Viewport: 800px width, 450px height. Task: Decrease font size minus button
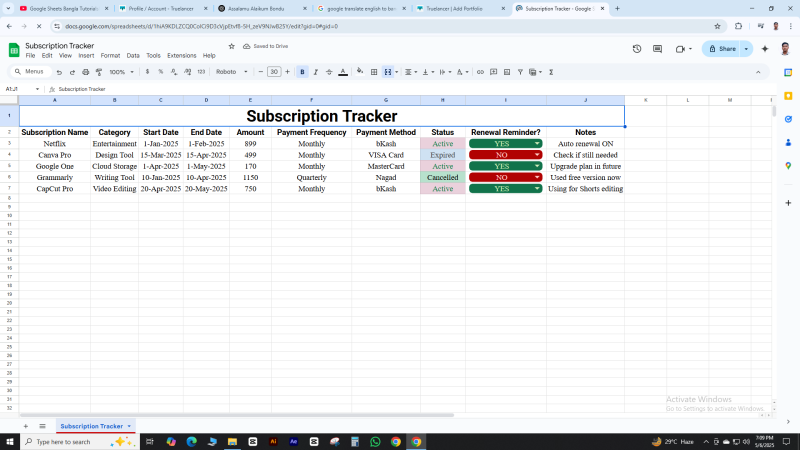click(261, 72)
